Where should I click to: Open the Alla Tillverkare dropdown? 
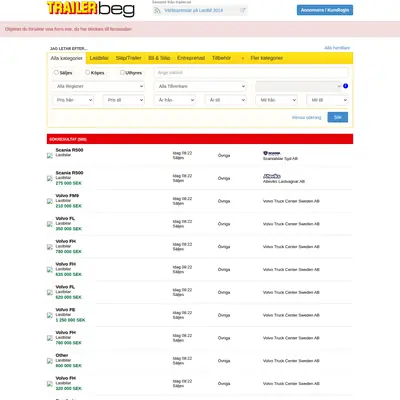tap(200, 86)
